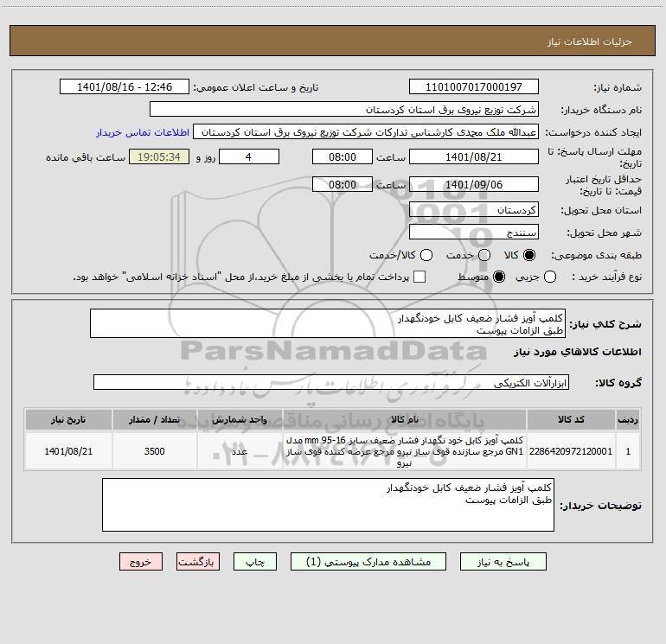Click the اطلاعات کالاهای مورد نیاز section heading
666x644 pixels.
coord(577,352)
